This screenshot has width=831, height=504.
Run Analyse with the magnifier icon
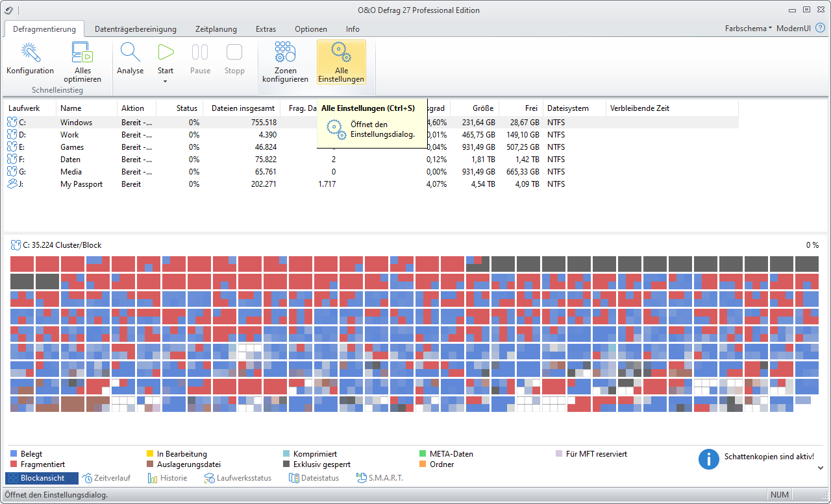pyautogui.click(x=130, y=53)
